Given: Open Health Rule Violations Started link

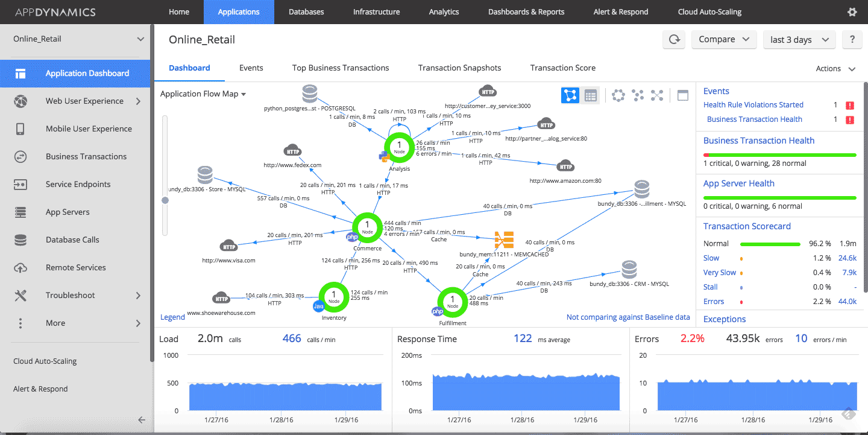Looking at the screenshot, I should pos(753,105).
